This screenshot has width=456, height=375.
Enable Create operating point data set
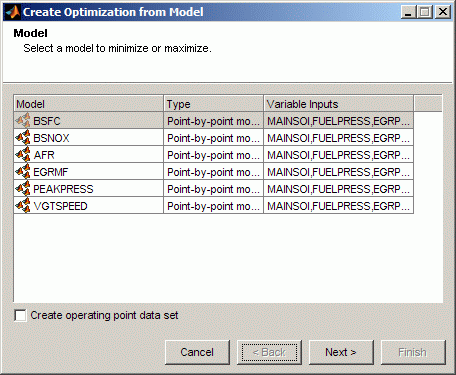tap(20, 315)
